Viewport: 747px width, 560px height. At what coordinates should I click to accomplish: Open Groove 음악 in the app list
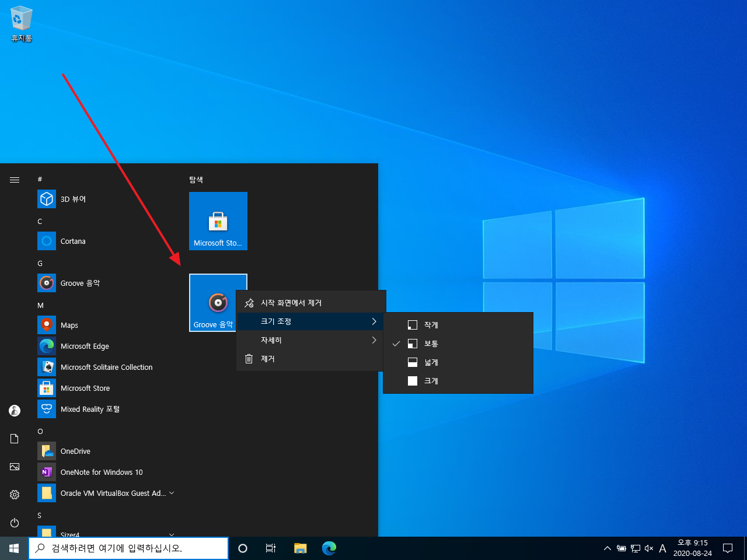[106, 283]
